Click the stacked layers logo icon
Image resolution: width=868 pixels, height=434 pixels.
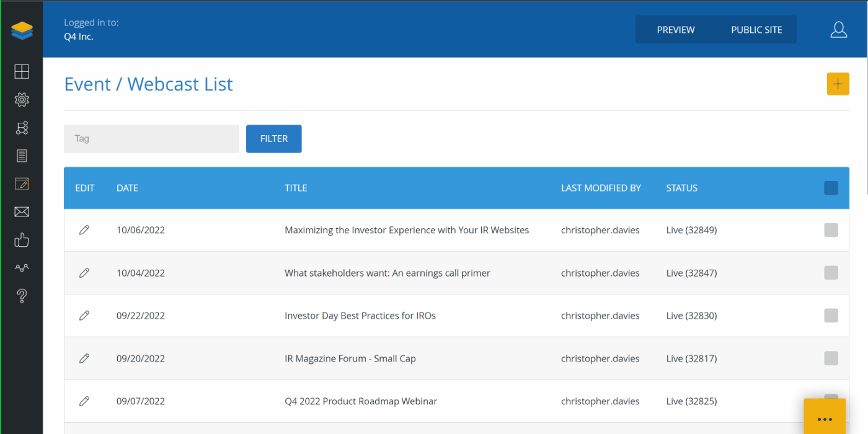click(x=22, y=30)
